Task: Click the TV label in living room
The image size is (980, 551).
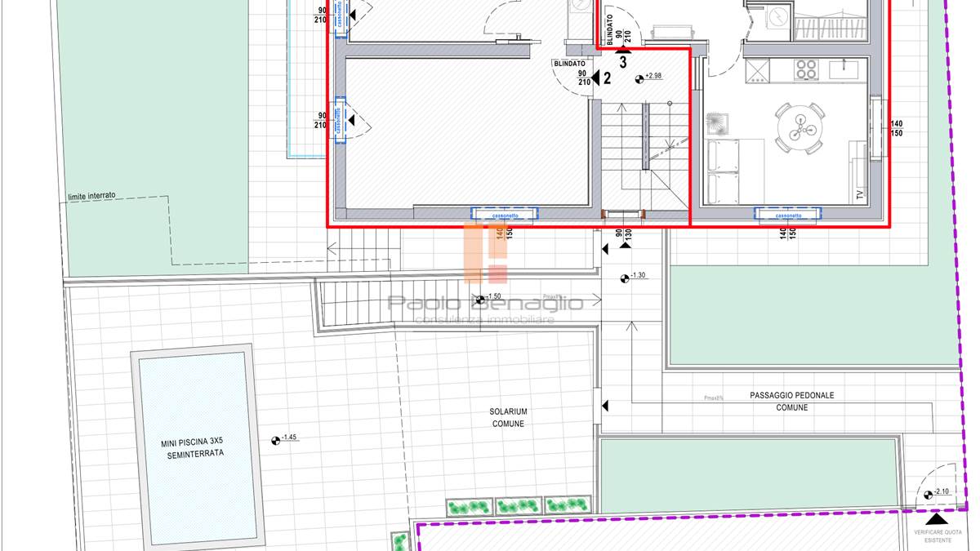Action: (857, 195)
